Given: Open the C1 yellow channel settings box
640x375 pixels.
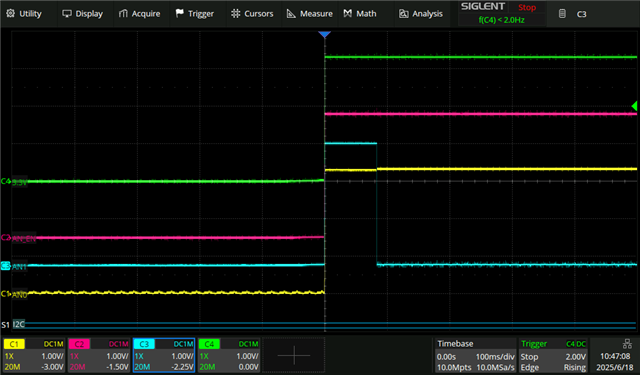Looking at the screenshot, I should click(x=33, y=355).
